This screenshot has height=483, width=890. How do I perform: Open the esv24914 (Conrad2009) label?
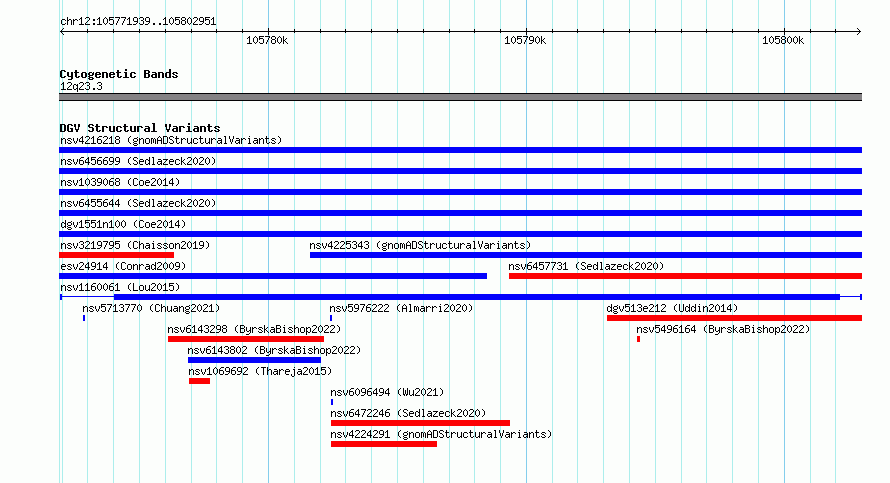[x=123, y=266]
